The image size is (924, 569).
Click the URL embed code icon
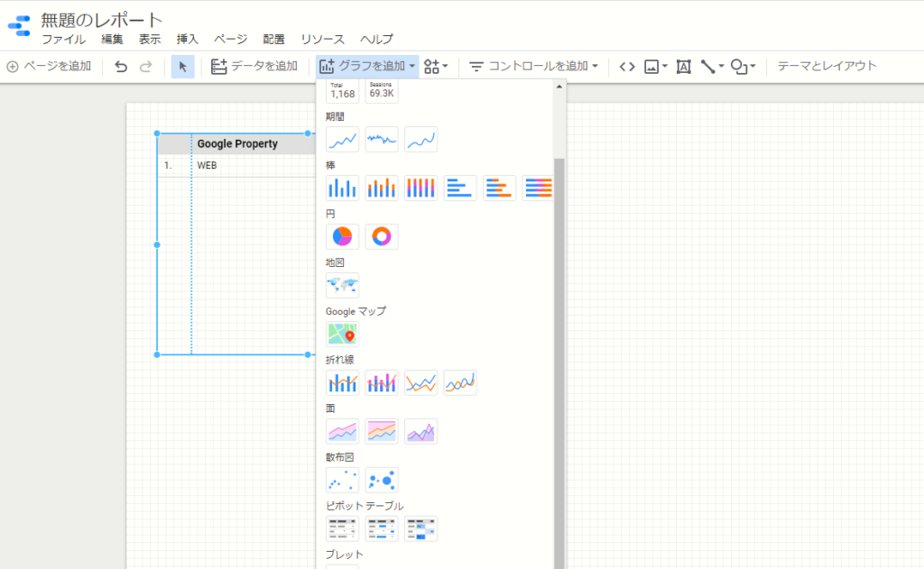(627, 67)
